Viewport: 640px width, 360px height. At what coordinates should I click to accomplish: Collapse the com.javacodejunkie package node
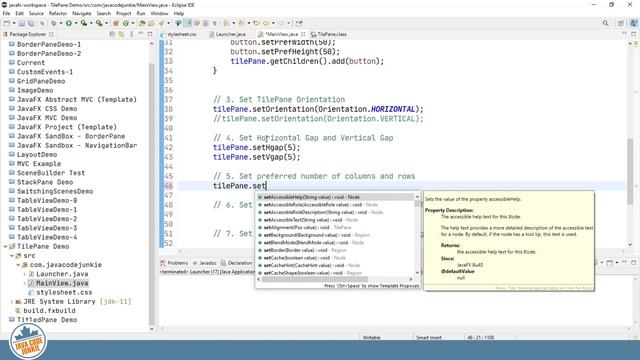18,265
